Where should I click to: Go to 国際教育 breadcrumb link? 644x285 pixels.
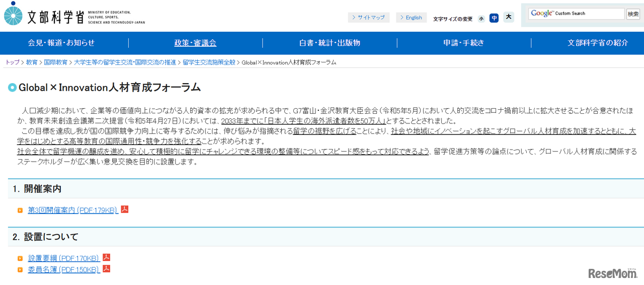(x=55, y=62)
